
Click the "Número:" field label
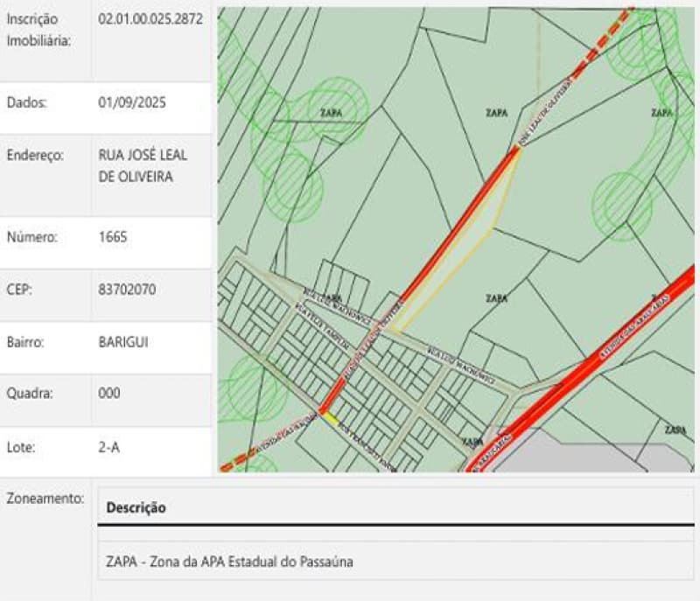[x=32, y=237]
